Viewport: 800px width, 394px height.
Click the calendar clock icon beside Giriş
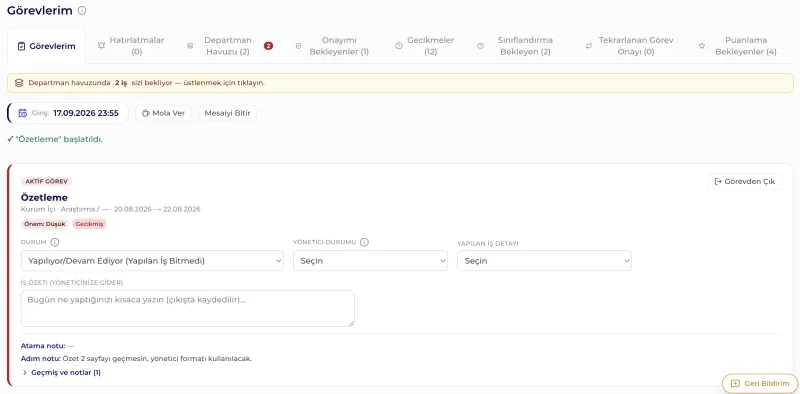pos(22,113)
